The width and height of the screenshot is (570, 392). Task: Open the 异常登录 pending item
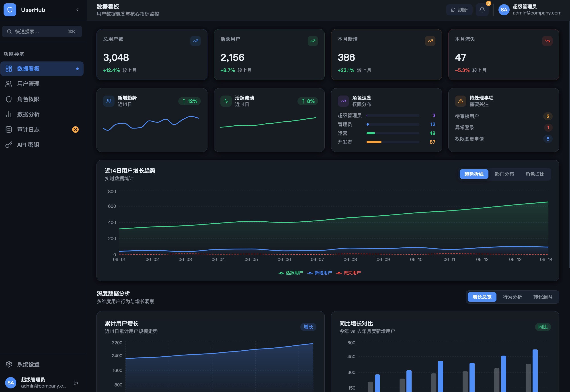tap(504, 127)
